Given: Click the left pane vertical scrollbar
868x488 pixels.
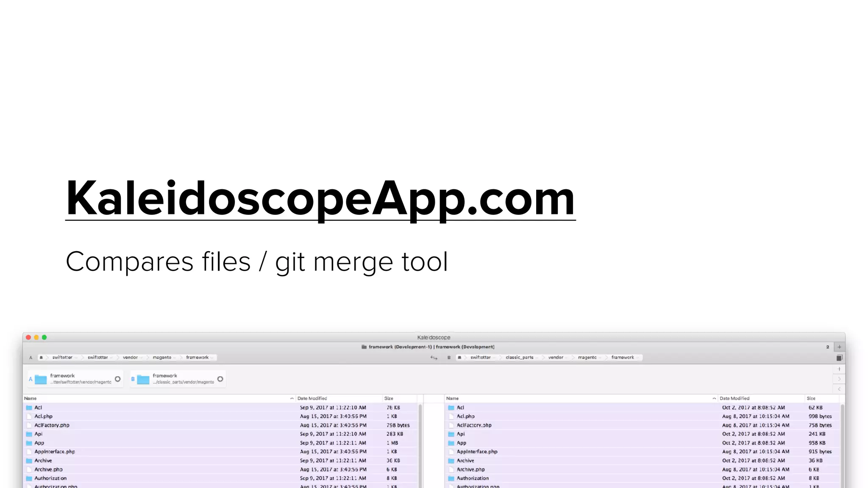Looking at the screenshot, I should [420, 446].
